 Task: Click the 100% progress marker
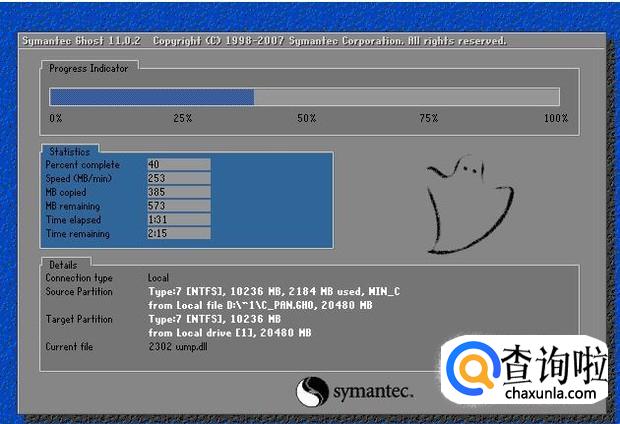(556, 118)
